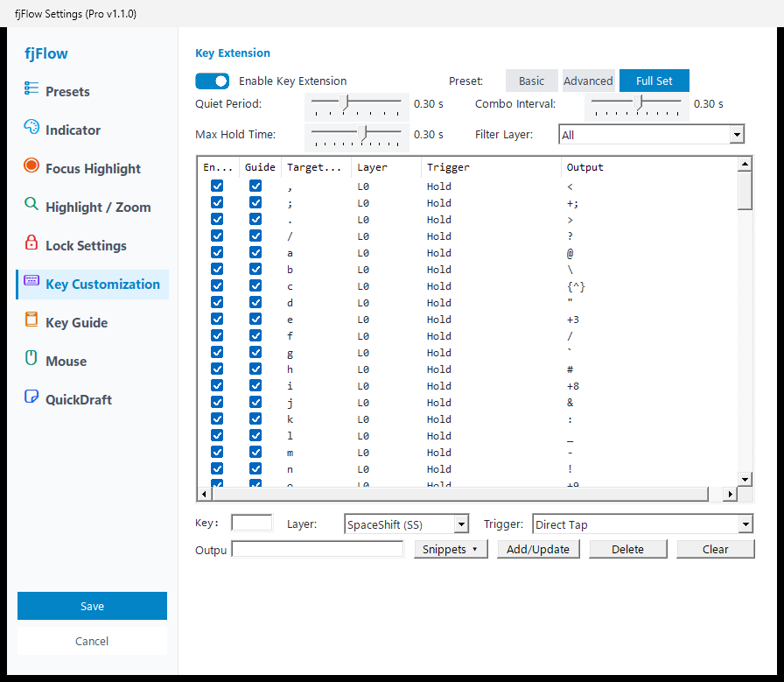The image size is (784, 682).
Task: Select the Advanced preset
Action: coord(588,81)
